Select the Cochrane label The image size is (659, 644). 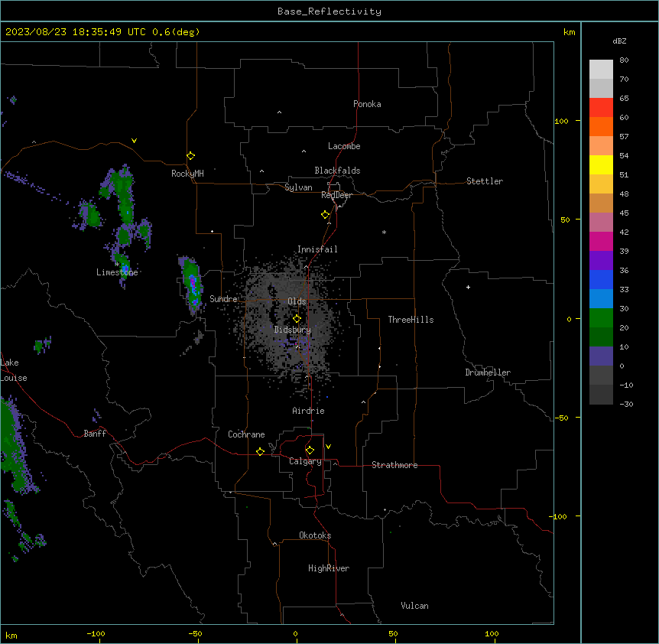pos(246,434)
